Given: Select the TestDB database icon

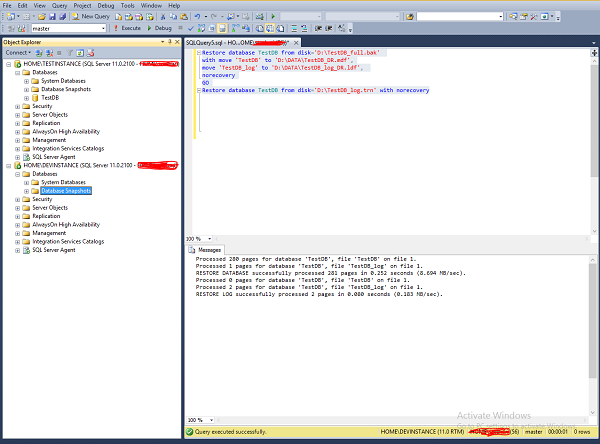Looking at the screenshot, I should (x=35, y=98).
